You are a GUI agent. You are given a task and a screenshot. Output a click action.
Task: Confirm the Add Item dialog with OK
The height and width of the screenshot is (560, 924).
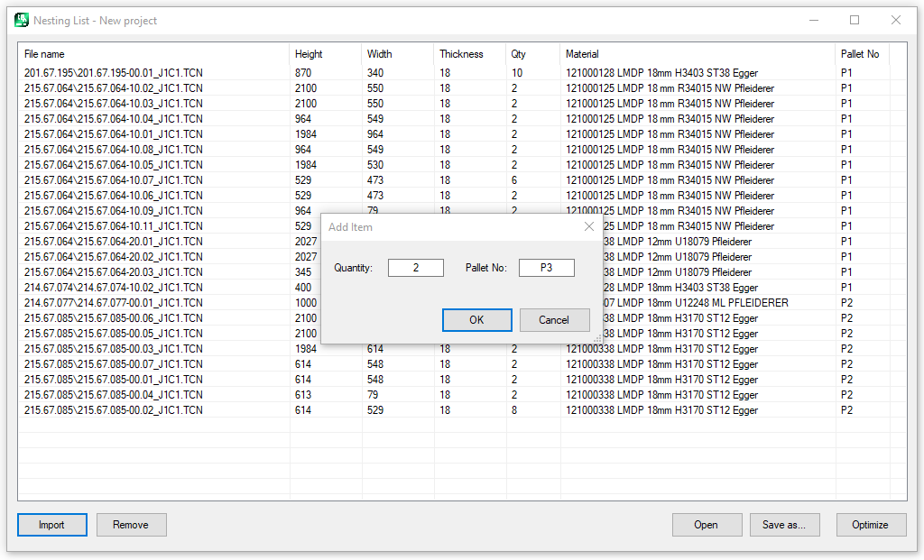(476, 319)
